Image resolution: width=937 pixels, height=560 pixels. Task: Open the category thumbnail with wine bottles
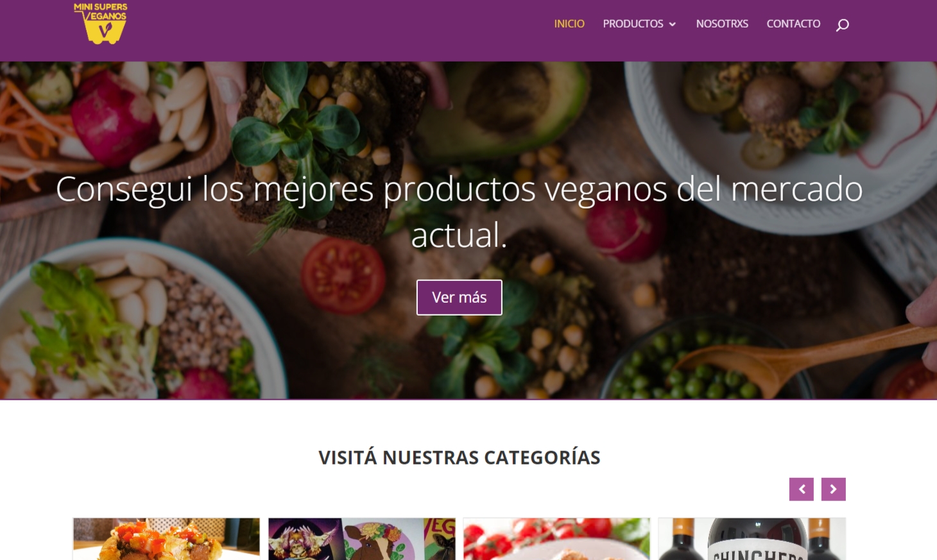tap(752, 539)
